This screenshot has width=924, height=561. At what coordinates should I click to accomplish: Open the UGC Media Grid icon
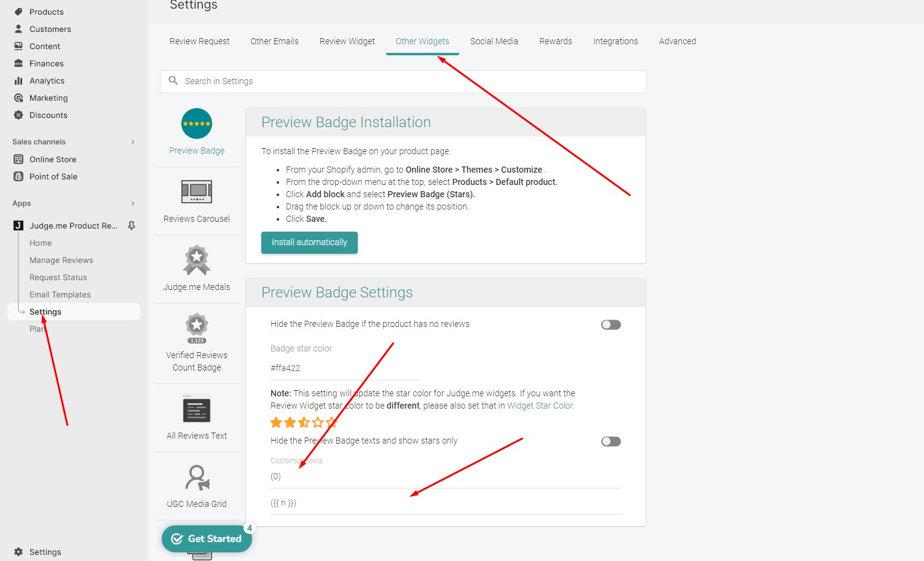(x=197, y=477)
